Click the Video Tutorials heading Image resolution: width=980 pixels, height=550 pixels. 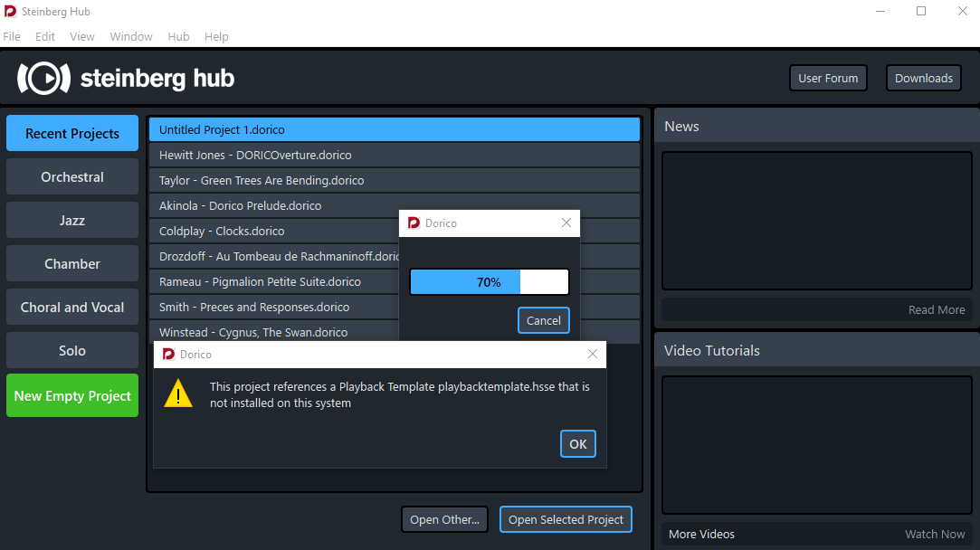[x=712, y=351]
